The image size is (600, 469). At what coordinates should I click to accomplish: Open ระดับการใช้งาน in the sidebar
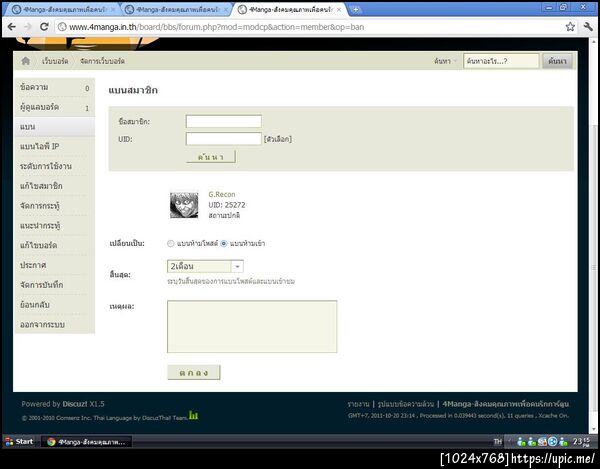pyautogui.click(x=54, y=166)
